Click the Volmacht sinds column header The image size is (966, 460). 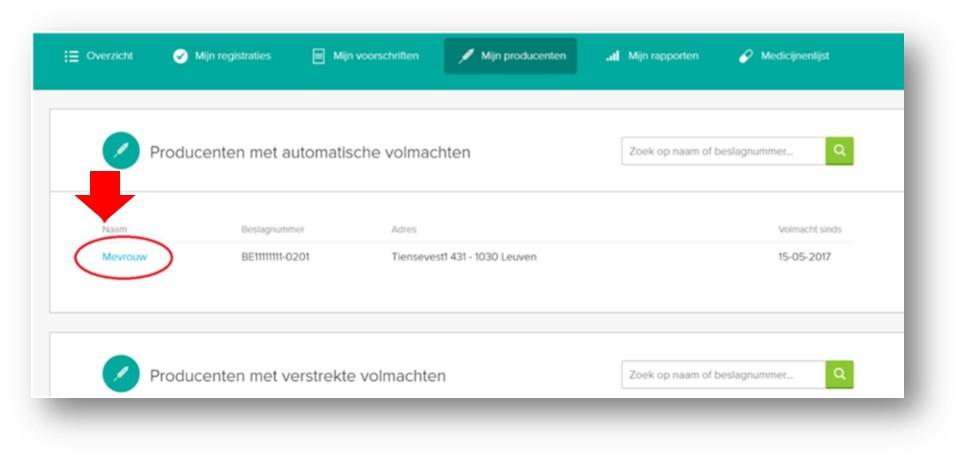[810, 229]
